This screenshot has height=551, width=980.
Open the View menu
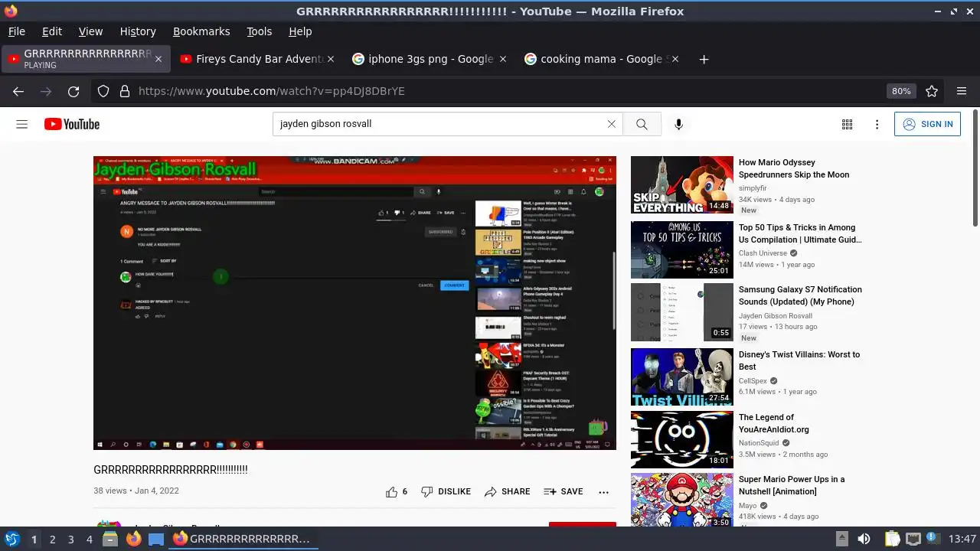point(90,31)
